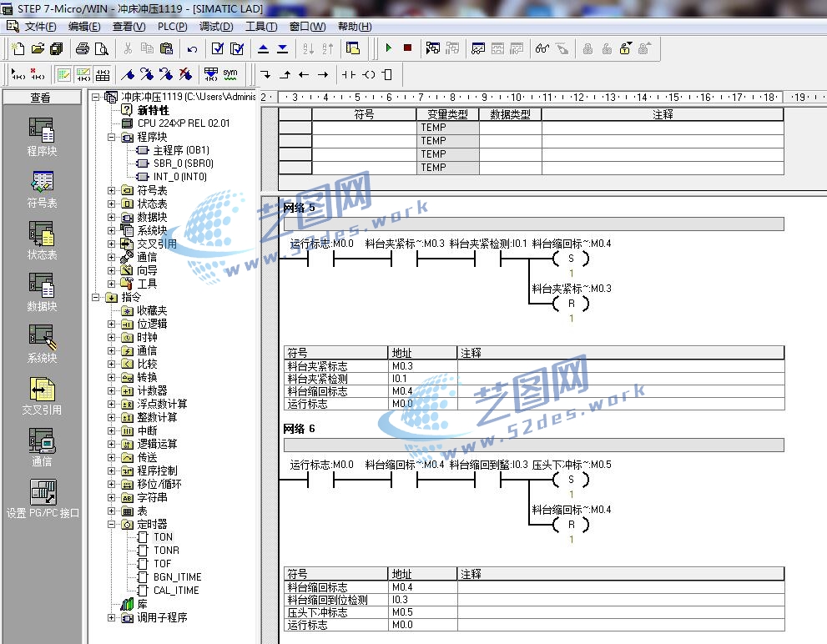Viewport: 827px width, 644px height.
Task: Click the Print icon
Action: pos(83,48)
